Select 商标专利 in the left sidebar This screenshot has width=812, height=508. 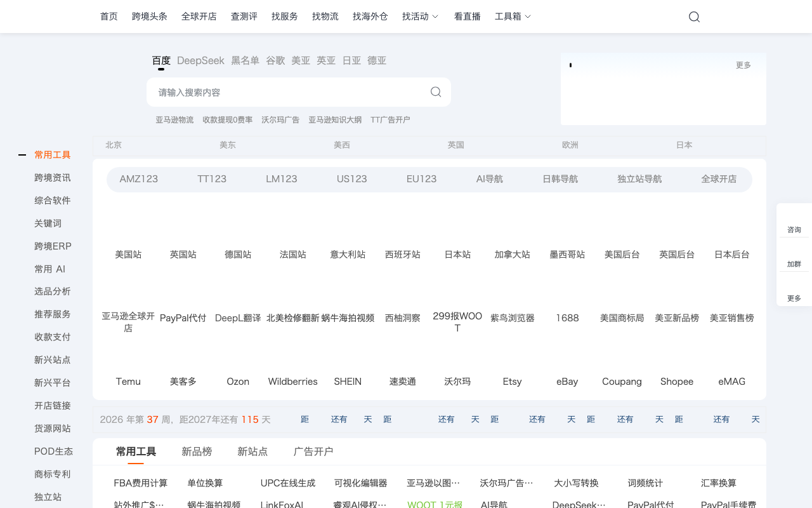click(53, 474)
